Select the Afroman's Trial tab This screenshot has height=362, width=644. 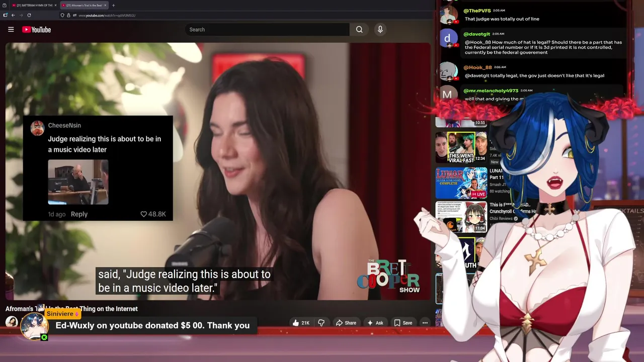pyautogui.click(x=84, y=5)
